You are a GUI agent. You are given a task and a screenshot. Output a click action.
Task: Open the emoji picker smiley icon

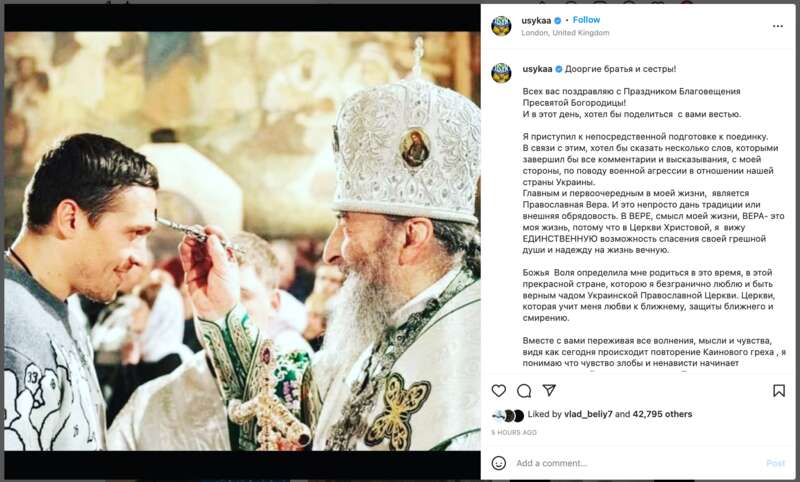[498, 463]
